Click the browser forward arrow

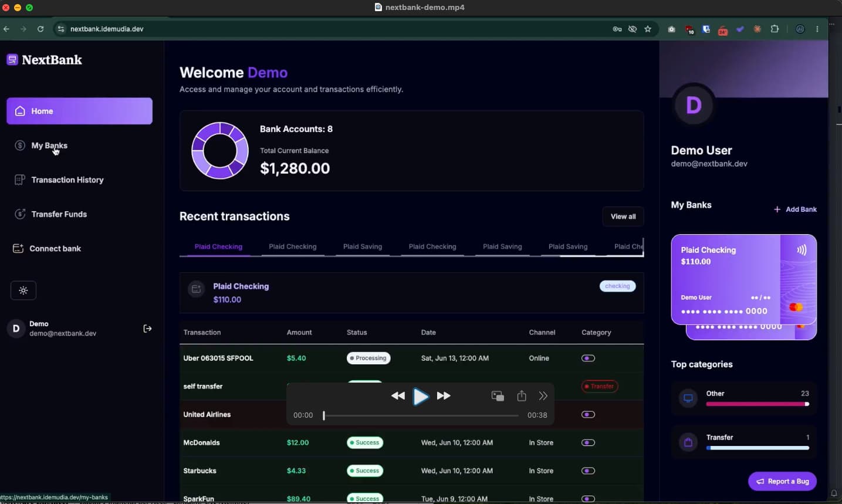tap(23, 29)
